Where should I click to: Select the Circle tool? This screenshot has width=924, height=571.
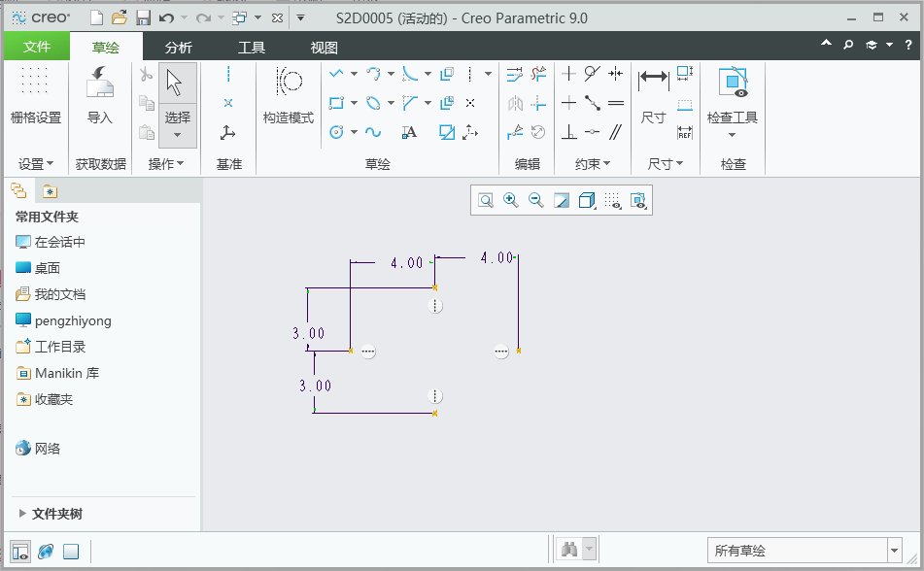pos(337,131)
